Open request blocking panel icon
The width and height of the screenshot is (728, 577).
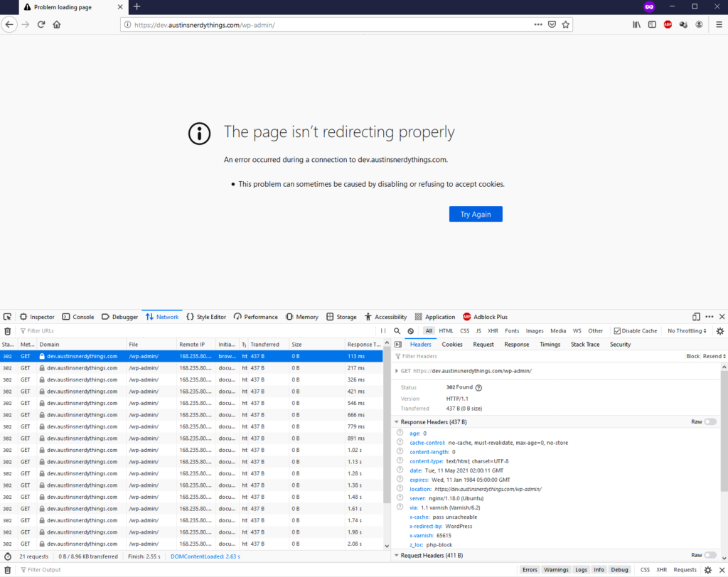pos(411,331)
